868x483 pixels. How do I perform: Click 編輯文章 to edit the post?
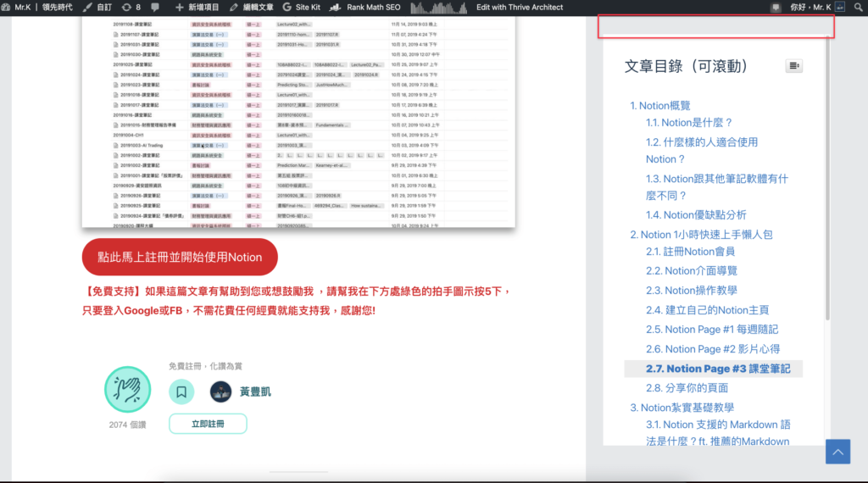pyautogui.click(x=251, y=7)
